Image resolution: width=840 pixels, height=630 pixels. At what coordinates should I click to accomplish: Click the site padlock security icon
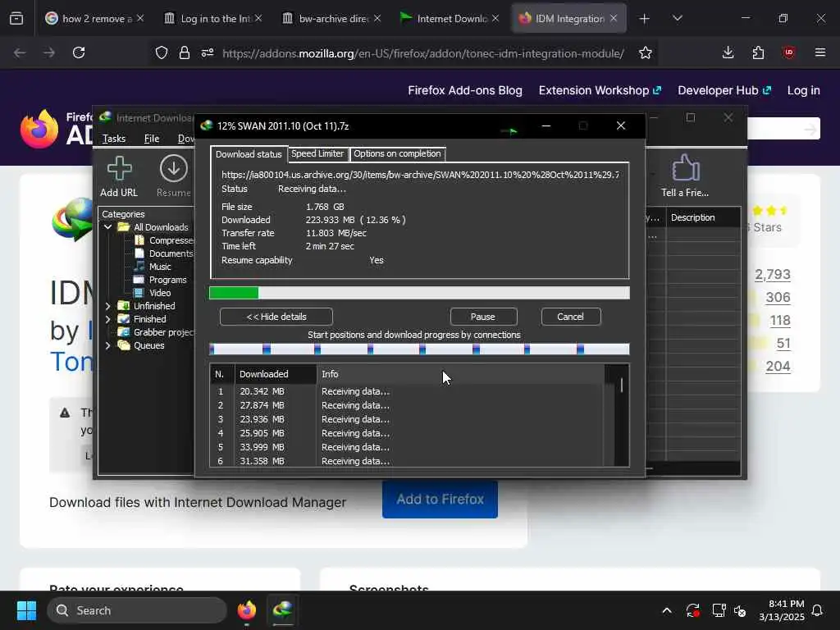tap(185, 52)
